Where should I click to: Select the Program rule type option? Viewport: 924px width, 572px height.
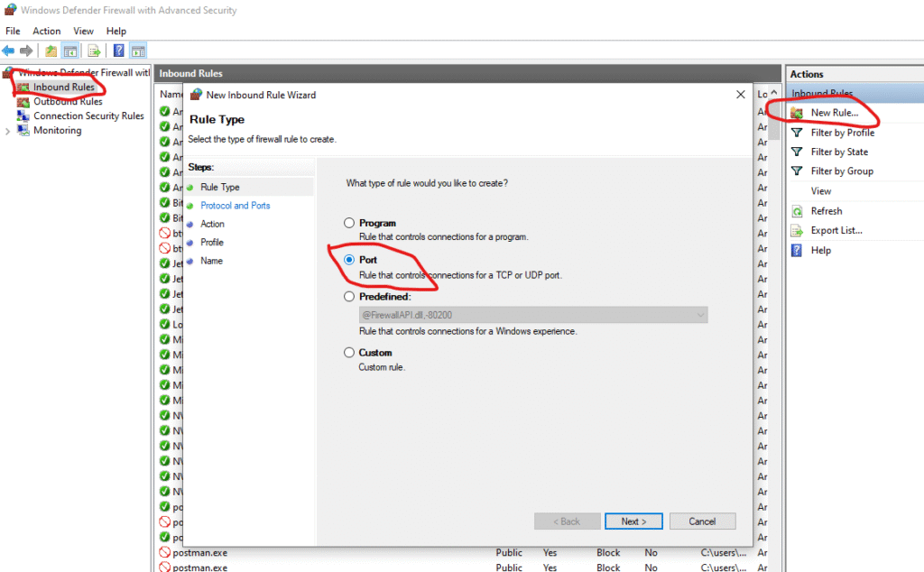point(349,223)
